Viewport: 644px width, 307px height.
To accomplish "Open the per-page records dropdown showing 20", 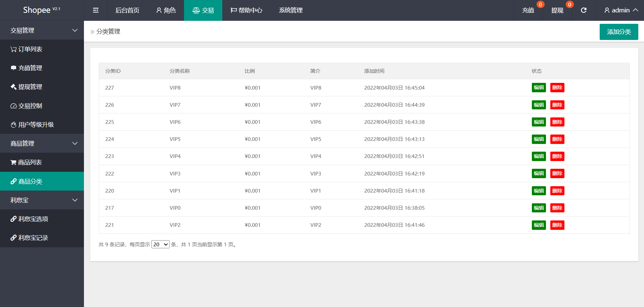I will [160, 244].
